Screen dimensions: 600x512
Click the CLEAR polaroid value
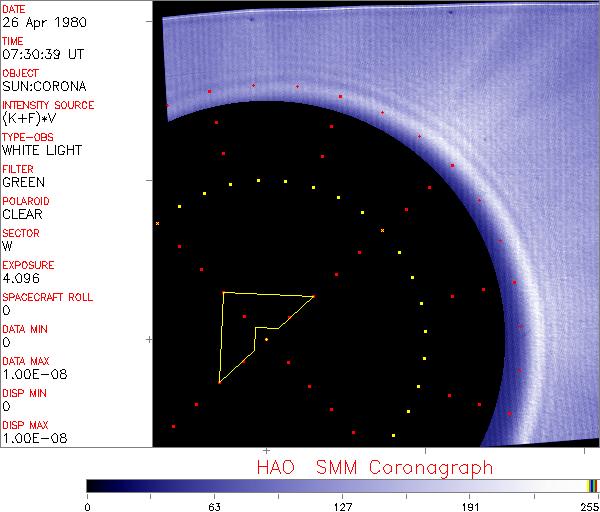[x=22, y=214]
